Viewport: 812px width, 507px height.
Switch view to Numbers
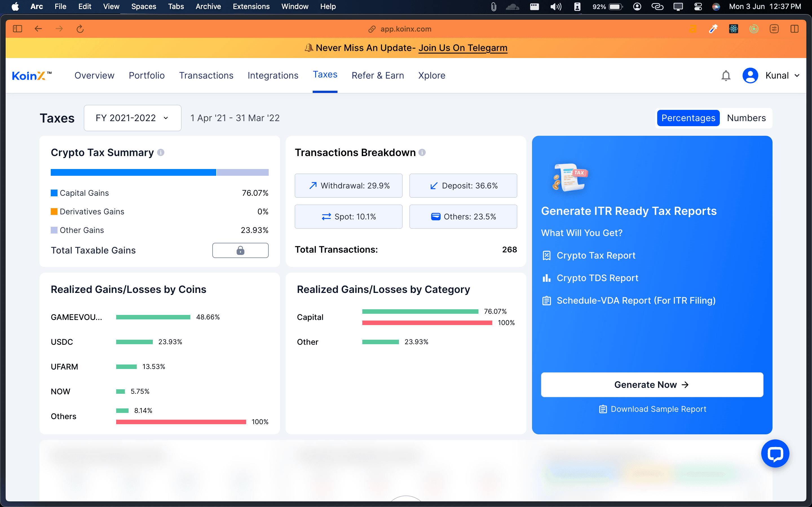746,118
